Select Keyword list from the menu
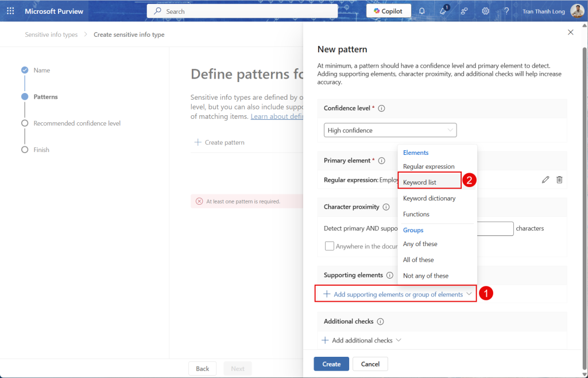Image resolution: width=588 pixels, height=378 pixels. click(420, 182)
